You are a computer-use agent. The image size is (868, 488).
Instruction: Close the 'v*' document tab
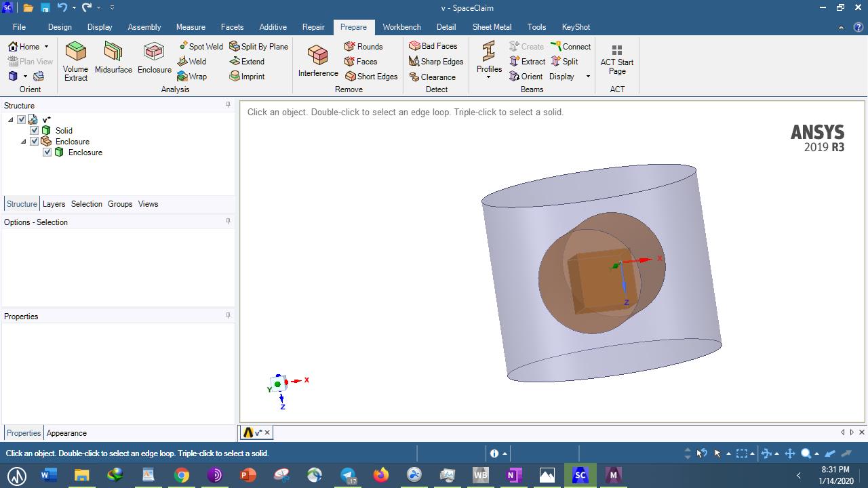click(x=267, y=432)
